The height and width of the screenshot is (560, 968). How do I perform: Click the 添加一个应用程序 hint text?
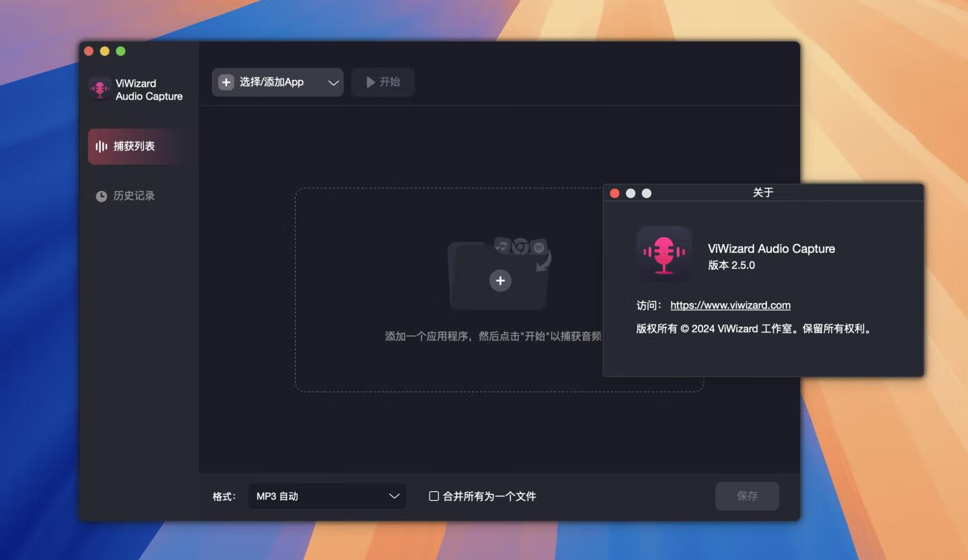pos(493,336)
